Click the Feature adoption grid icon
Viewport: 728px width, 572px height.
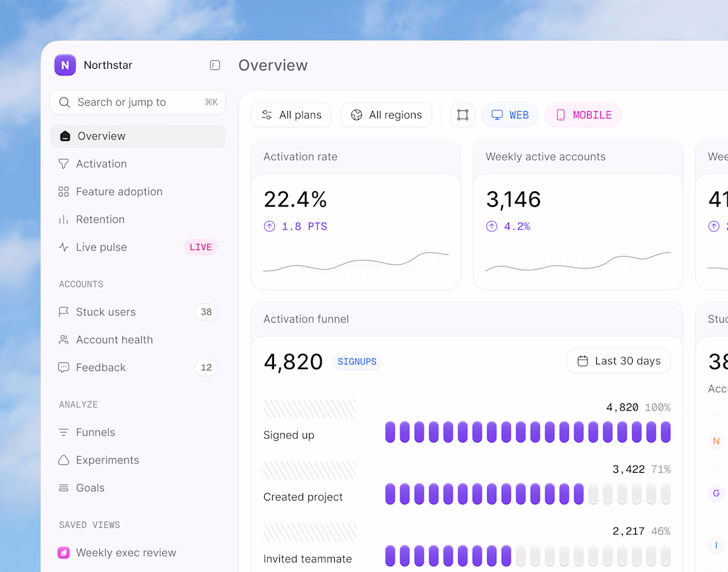64,192
